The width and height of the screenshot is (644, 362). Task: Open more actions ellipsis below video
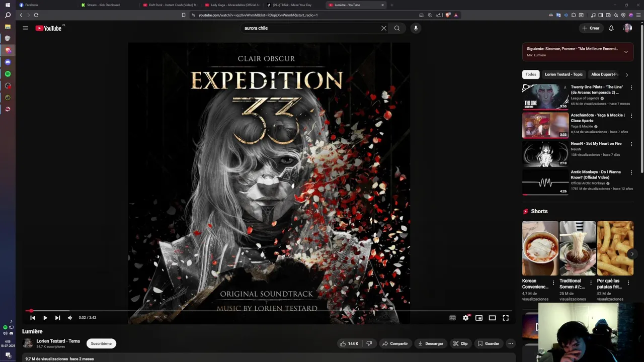click(x=511, y=343)
